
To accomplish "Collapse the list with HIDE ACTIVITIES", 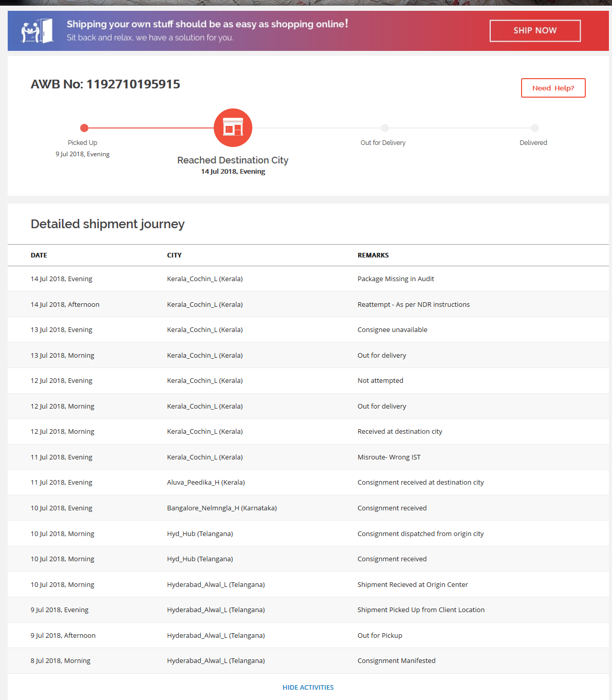I will click(308, 687).
